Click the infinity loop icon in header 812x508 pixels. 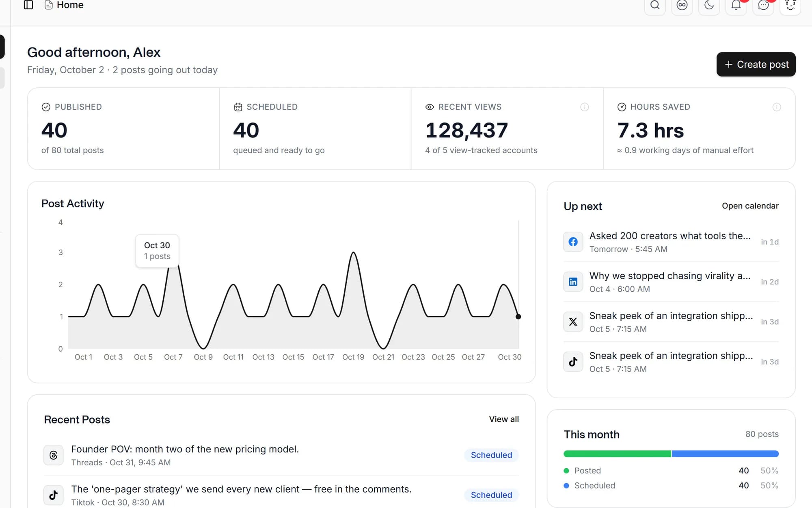[x=682, y=5]
